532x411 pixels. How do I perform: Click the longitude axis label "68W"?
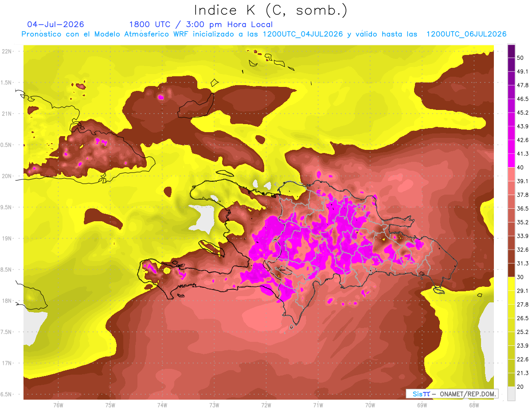[474, 405]
